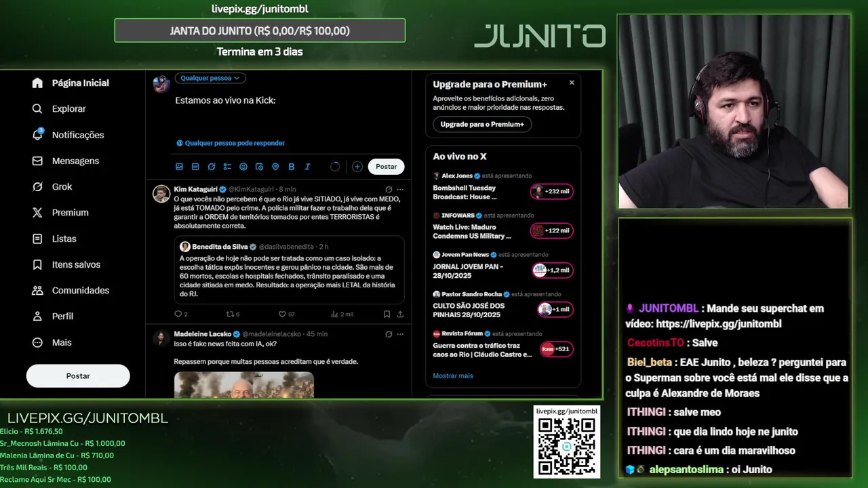Viewport: 868px width, 488px height.
Task: Open Kim Kataguiri's profile avatar
Action: 161,194
